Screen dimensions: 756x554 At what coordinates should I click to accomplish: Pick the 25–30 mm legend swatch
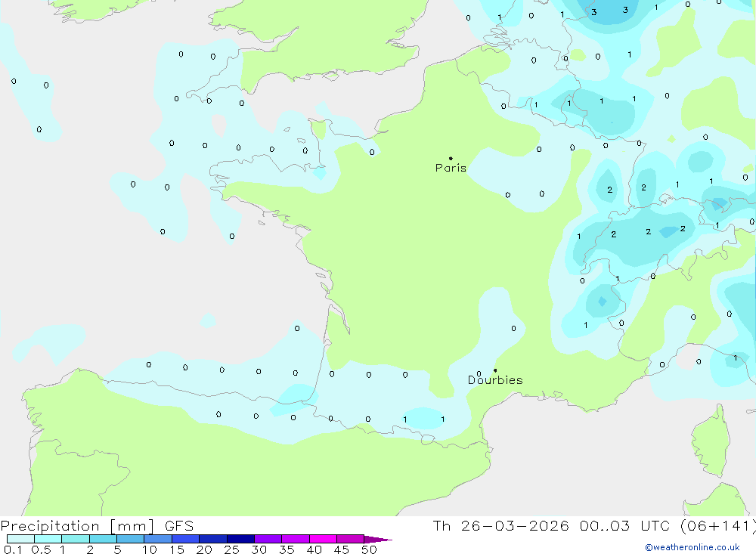[x=240, y=539]
